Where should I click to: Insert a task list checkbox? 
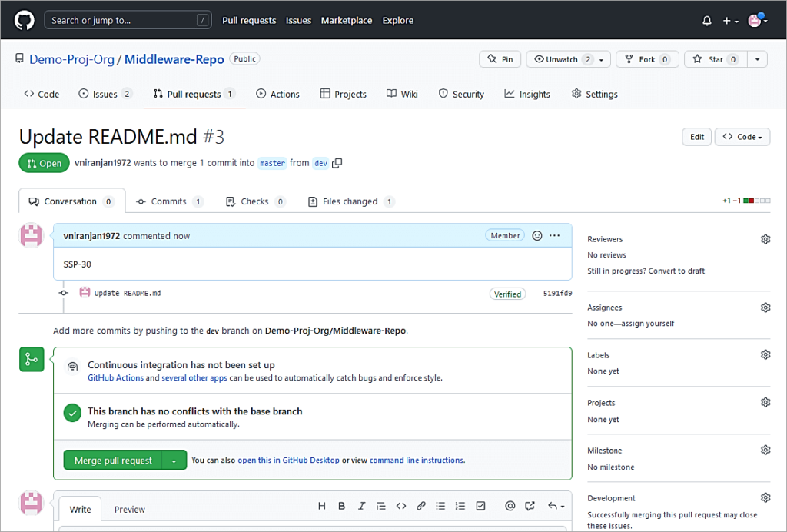(x=480, y=506)
